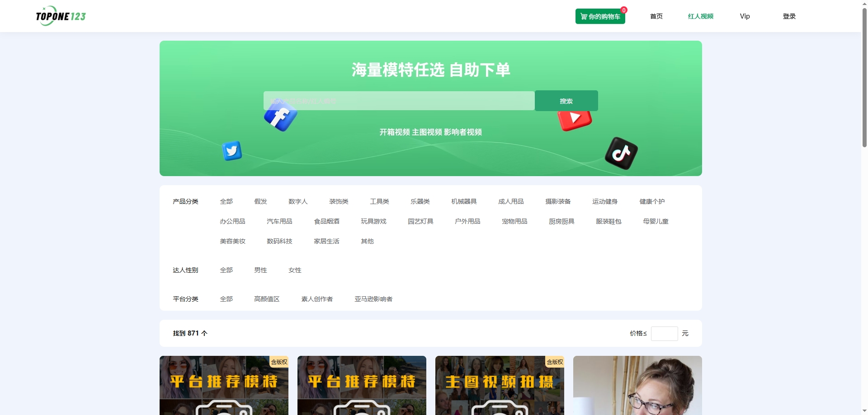Filter by 食品烟酒 category
This screenshot has height=415, width=868.
326,221
